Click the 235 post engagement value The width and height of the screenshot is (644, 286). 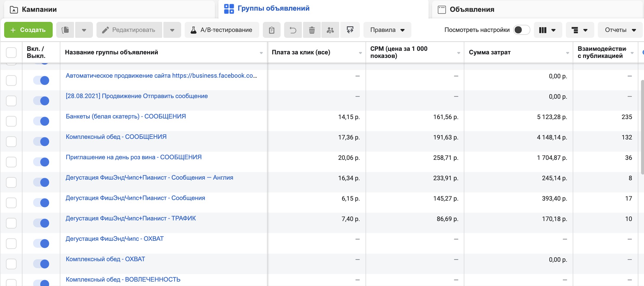(627, 117)
